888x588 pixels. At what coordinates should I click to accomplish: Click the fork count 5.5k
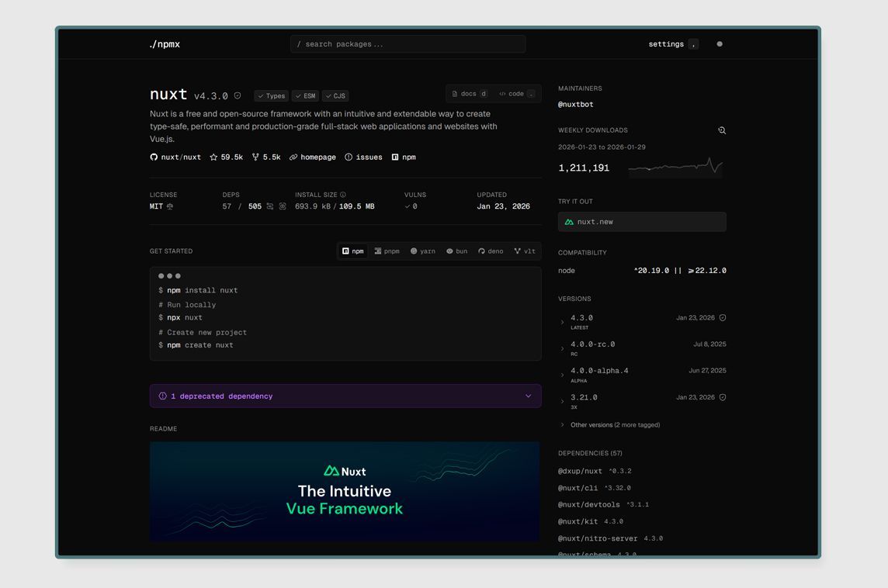pyautogui.click(x=266, y=157)
